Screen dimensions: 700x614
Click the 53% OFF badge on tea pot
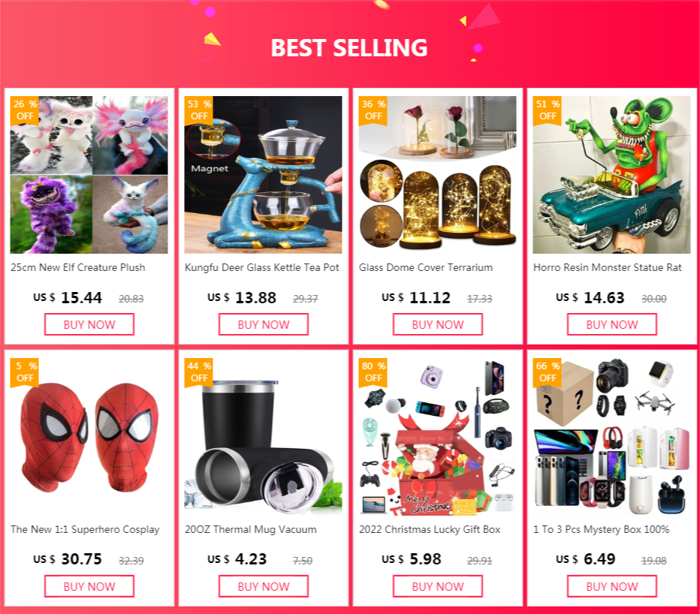[x=199, y=110]
